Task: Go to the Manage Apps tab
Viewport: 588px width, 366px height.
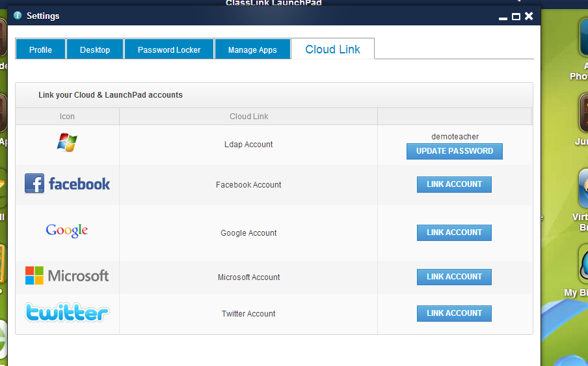Action: 252,49
